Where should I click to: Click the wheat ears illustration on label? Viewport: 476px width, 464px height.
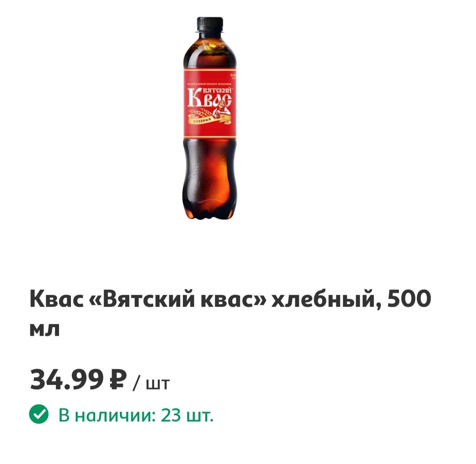click(x=201, y=112)
